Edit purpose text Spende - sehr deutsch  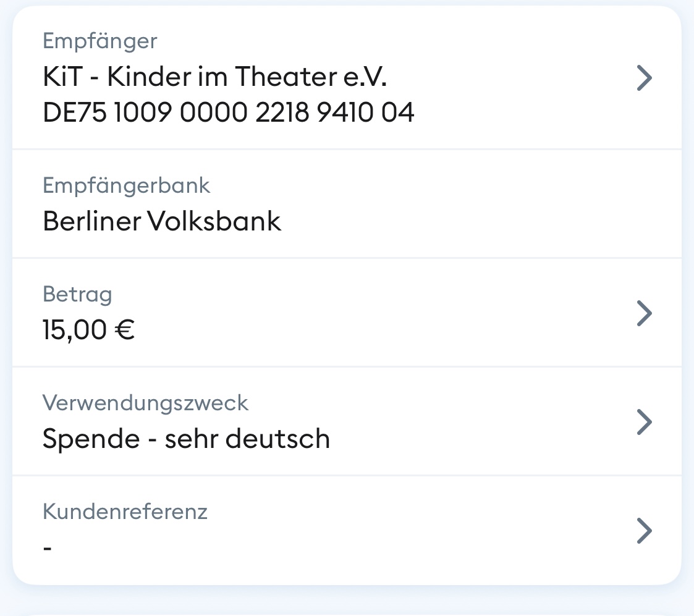186,439
